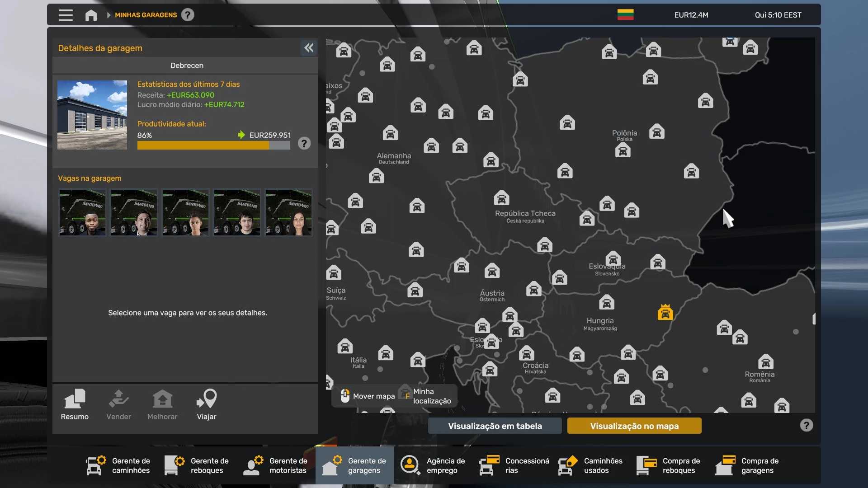Open Compra de garagens

coord(748,465)
